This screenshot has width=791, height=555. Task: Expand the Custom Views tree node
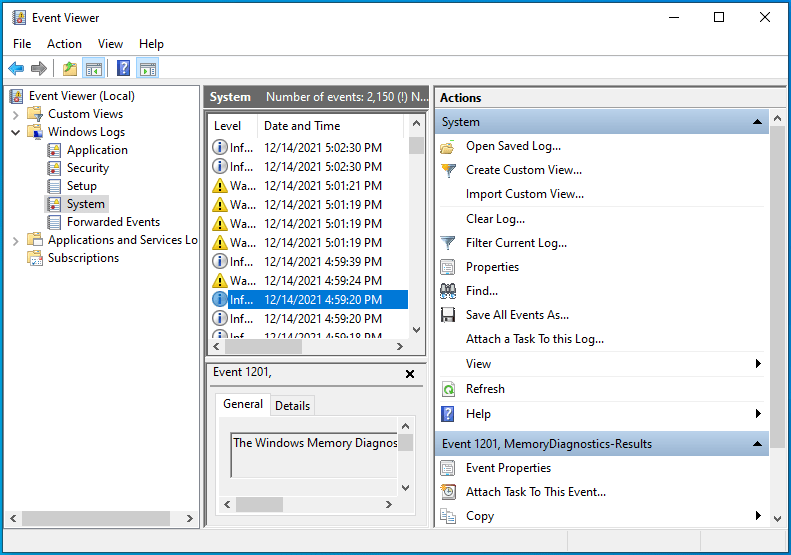tap(16, 115)
